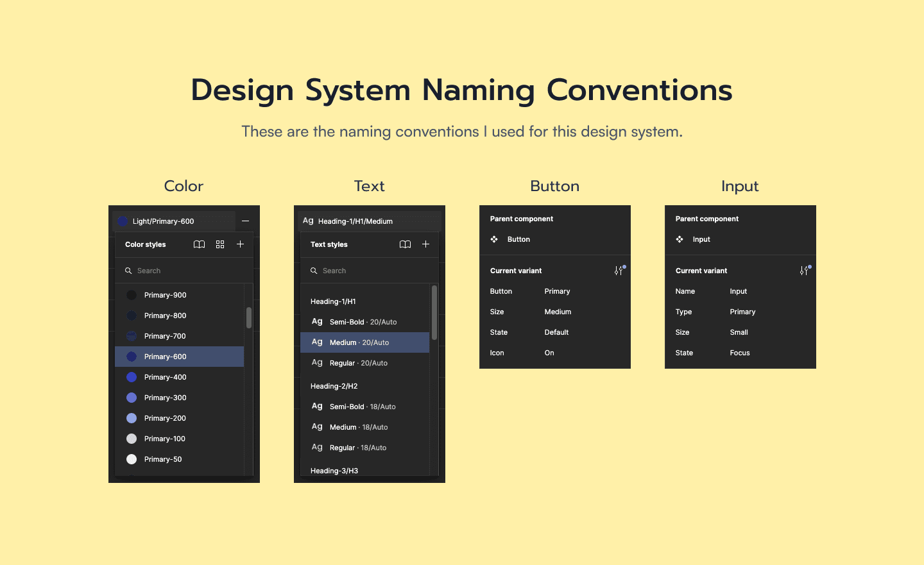Click the Search field in Text styles
Viewport: 924px width, 565px height.
(x=370, y=271)
